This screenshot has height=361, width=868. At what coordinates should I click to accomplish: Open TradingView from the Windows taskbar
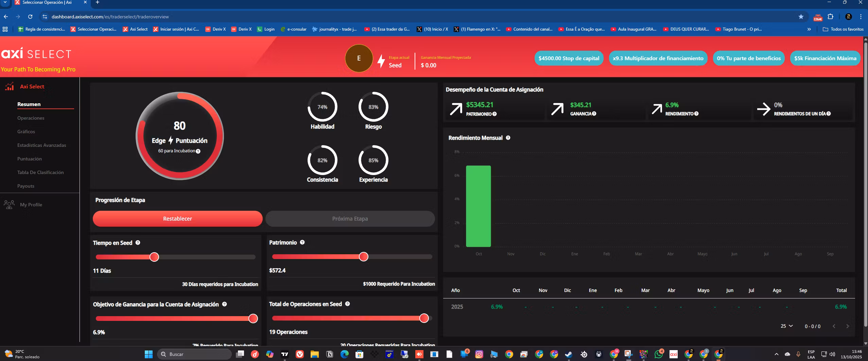(x=285, y=354)
